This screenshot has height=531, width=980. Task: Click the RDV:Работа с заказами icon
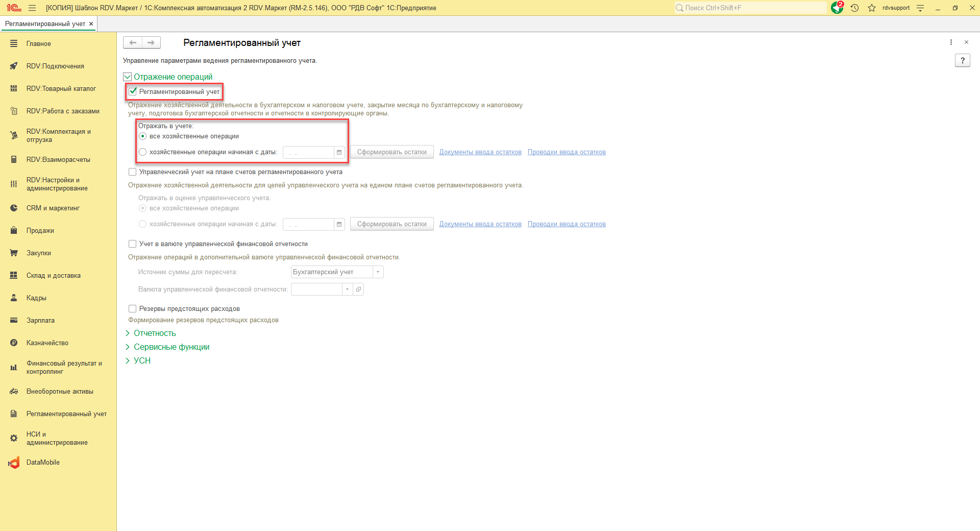click(14, 111)
